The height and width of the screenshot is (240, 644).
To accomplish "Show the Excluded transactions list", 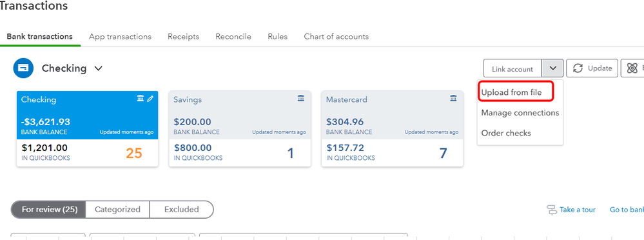I will pos(182,210).
